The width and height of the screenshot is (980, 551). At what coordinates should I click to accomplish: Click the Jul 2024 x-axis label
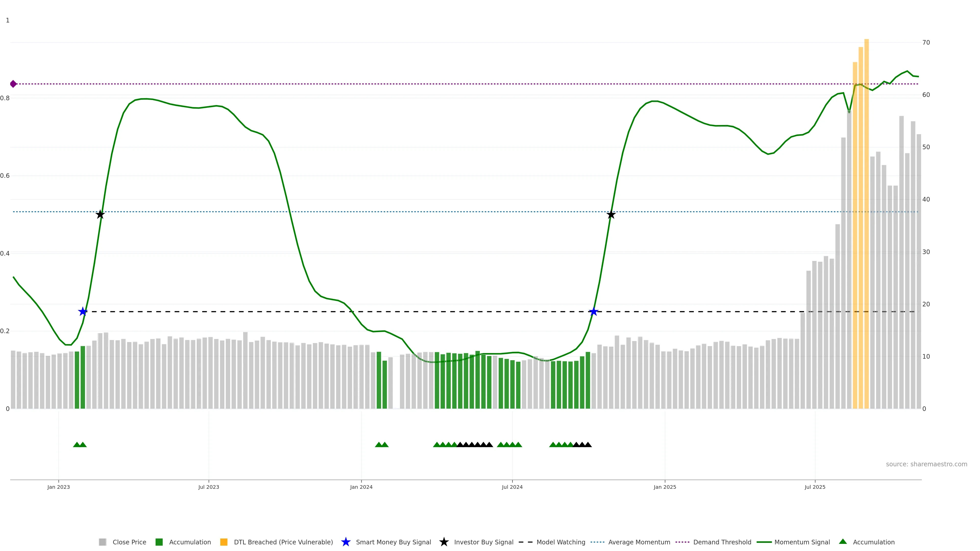(x=512, y=487)
